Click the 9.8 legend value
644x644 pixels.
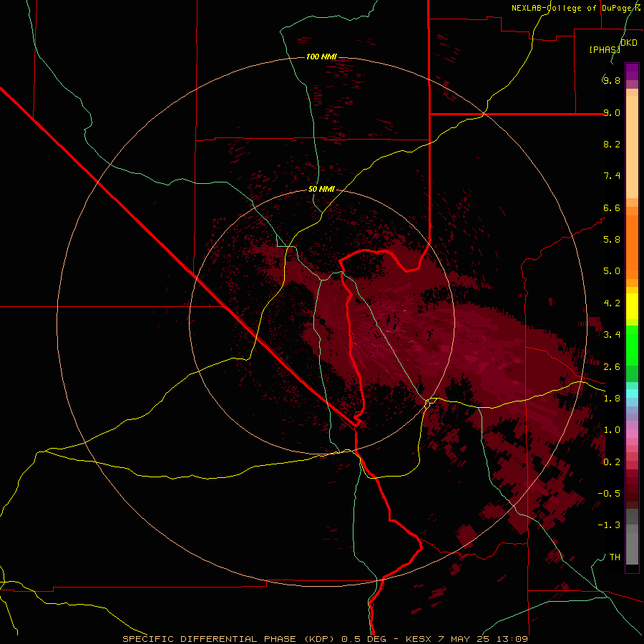click(x=612, y=80)
